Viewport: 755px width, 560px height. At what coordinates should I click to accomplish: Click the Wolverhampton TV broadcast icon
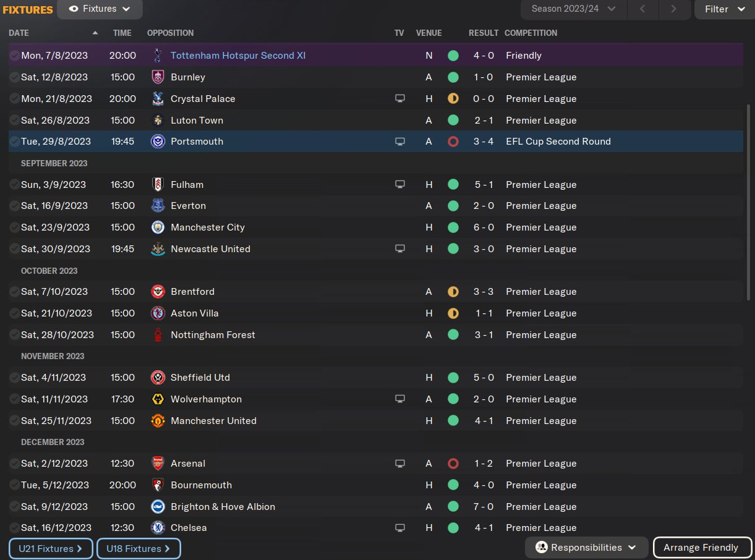[x=400, y=399]
